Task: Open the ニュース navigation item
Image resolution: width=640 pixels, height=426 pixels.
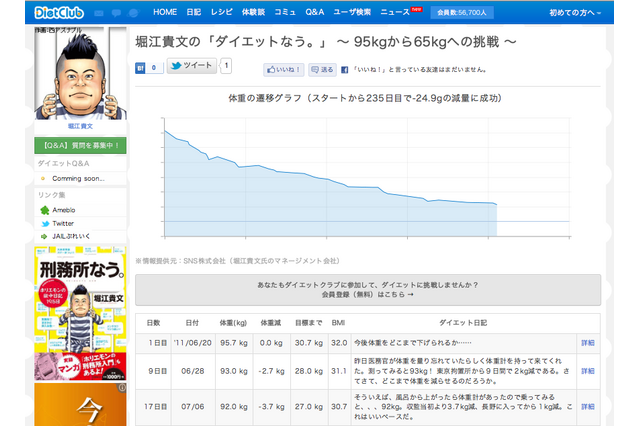Action: point(397,12)
